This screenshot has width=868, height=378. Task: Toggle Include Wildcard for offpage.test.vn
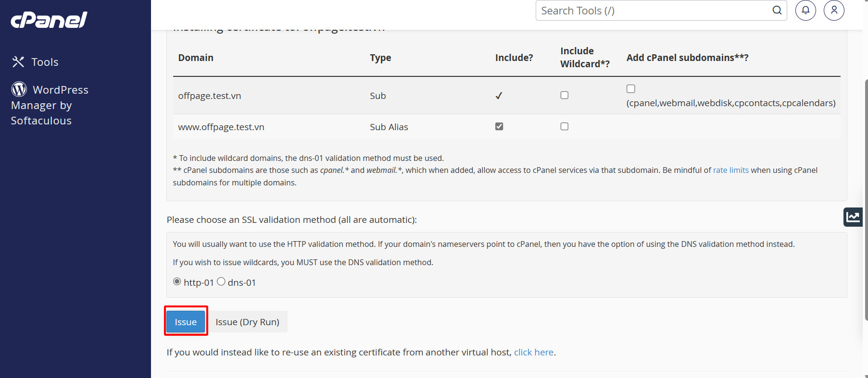565,95
